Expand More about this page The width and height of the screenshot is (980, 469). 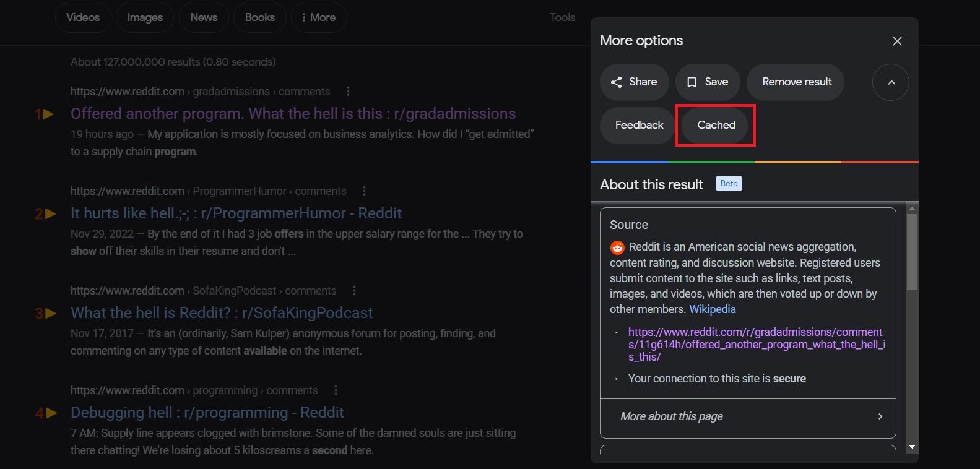pos(748,416)
